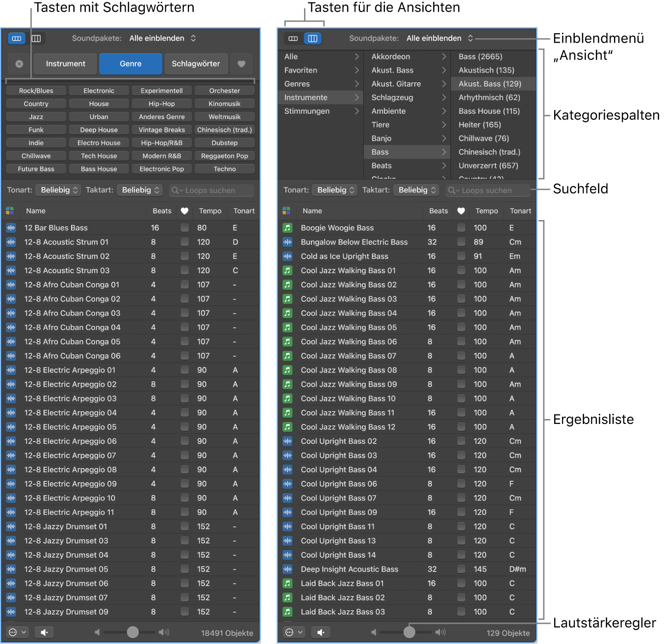This screenshot has width=664, height=644.
Task: Open Soundpakete popup in left panel
Action: [x=162, y=38]
